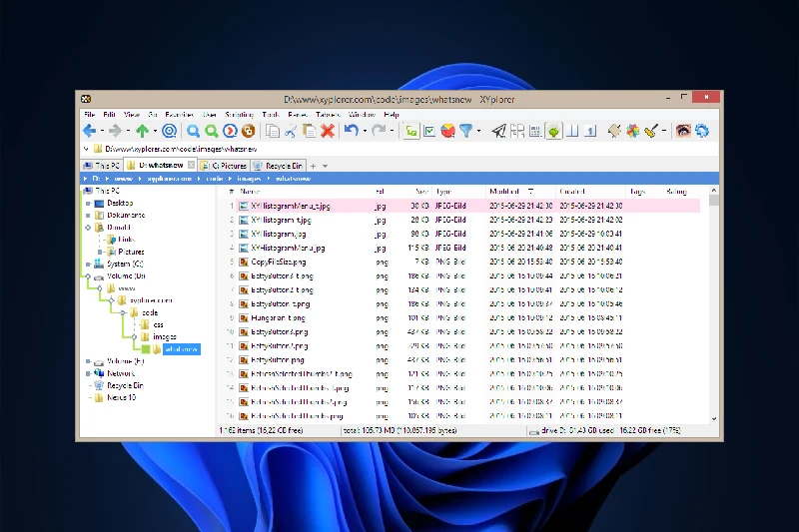Go up one folder with green arrow
The image size is (799, 532).
pos(143,132)
